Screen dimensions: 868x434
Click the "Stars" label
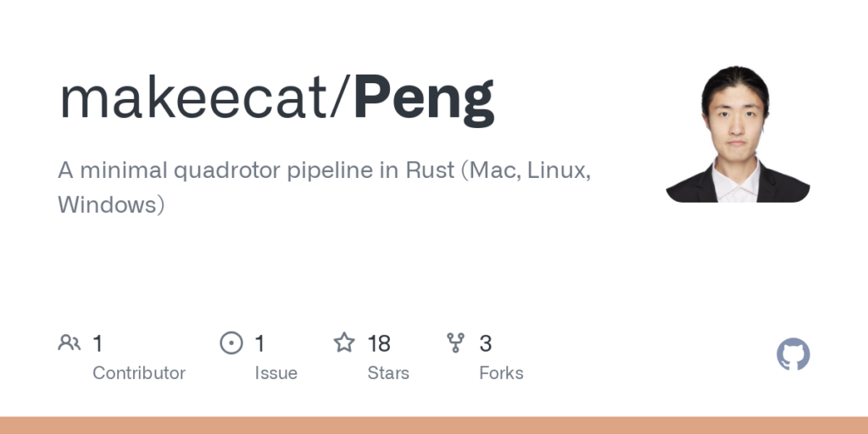point(388,373)
